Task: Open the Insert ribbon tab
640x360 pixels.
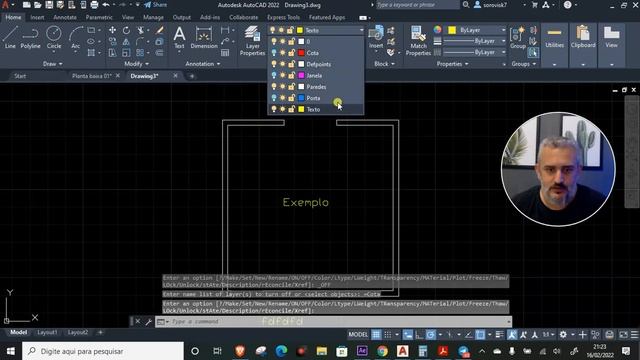Action: 37,17
